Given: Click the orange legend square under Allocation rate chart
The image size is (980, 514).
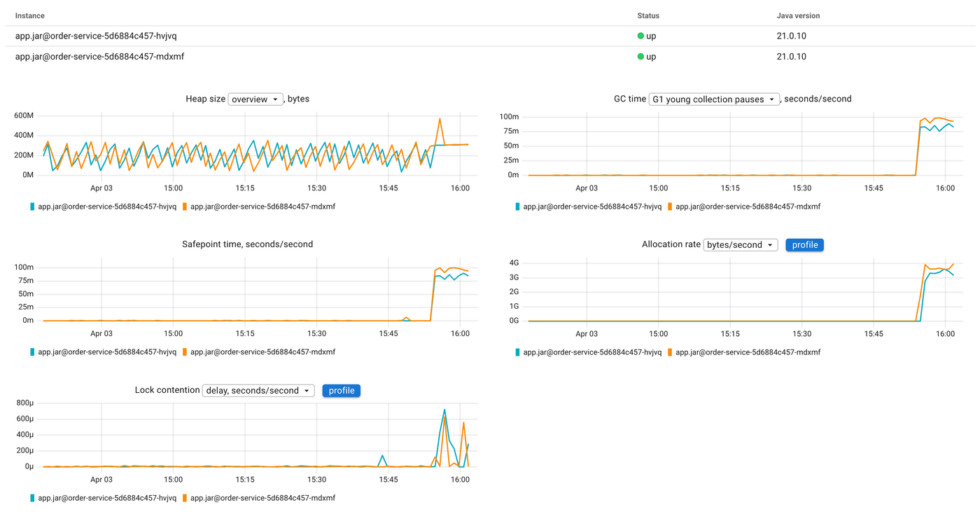Looking at the screenshot, I should click(x=670, y=352).
